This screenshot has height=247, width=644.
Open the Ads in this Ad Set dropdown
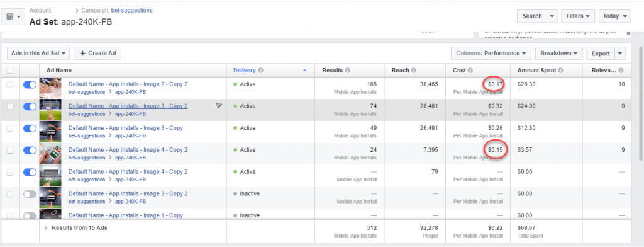(x=38, y=53)
